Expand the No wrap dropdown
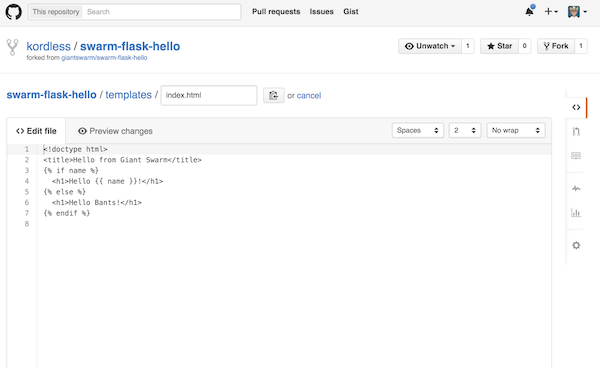The image size is (600, 368). point(515,130)
